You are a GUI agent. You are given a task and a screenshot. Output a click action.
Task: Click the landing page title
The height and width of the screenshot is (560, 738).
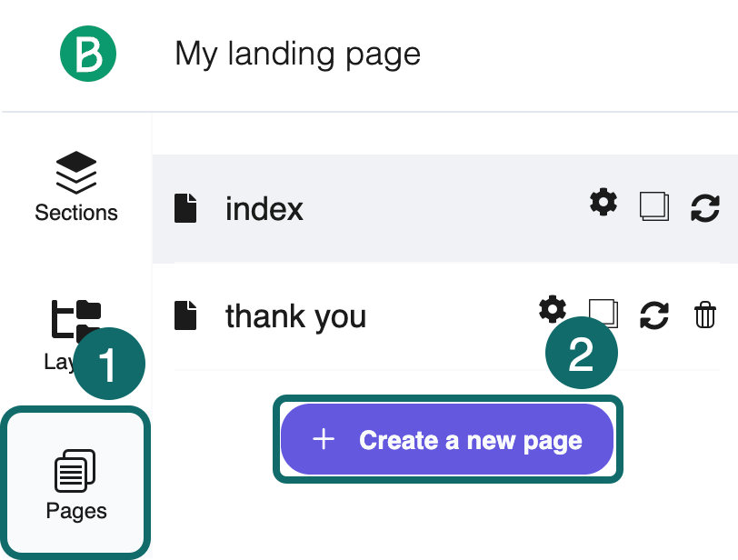297,53
